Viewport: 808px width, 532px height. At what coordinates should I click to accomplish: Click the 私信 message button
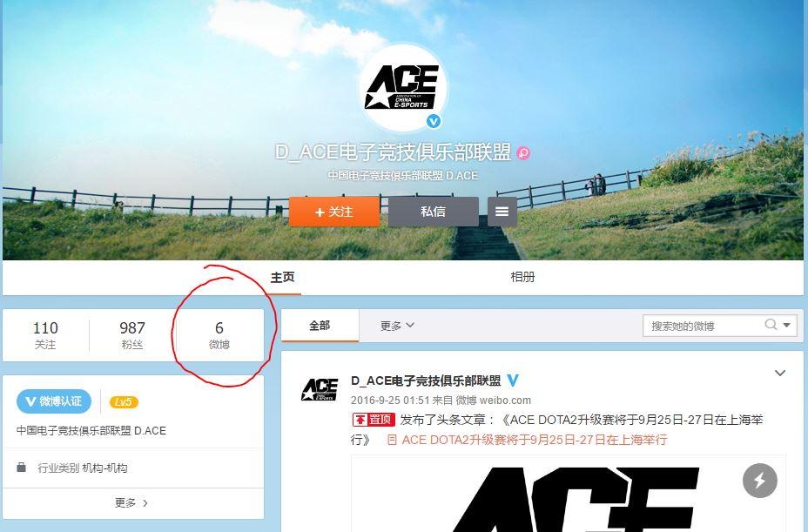coord(433,211)
